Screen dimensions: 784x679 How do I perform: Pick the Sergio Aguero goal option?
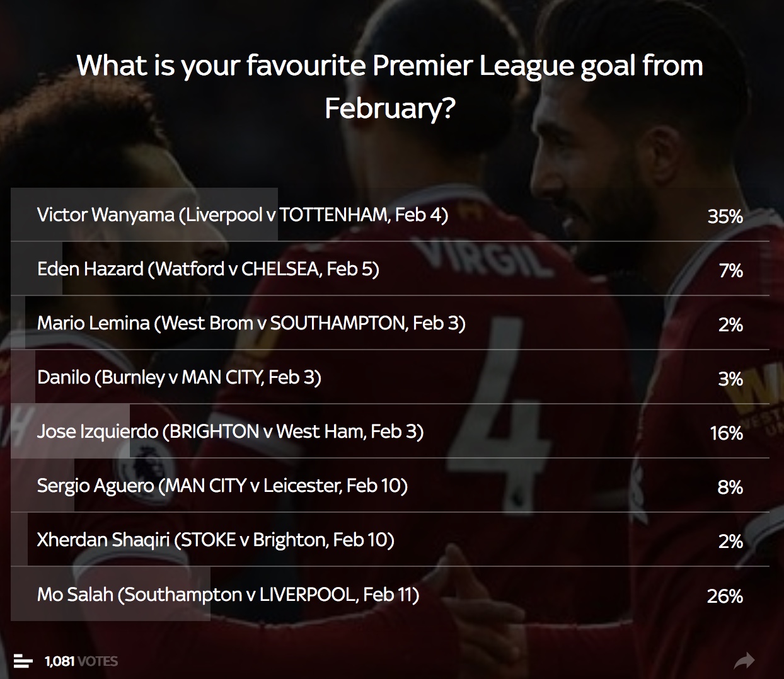tap(390, 486)
